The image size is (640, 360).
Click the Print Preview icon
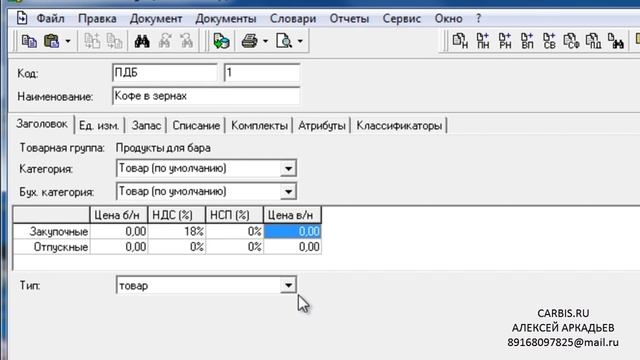284,41
